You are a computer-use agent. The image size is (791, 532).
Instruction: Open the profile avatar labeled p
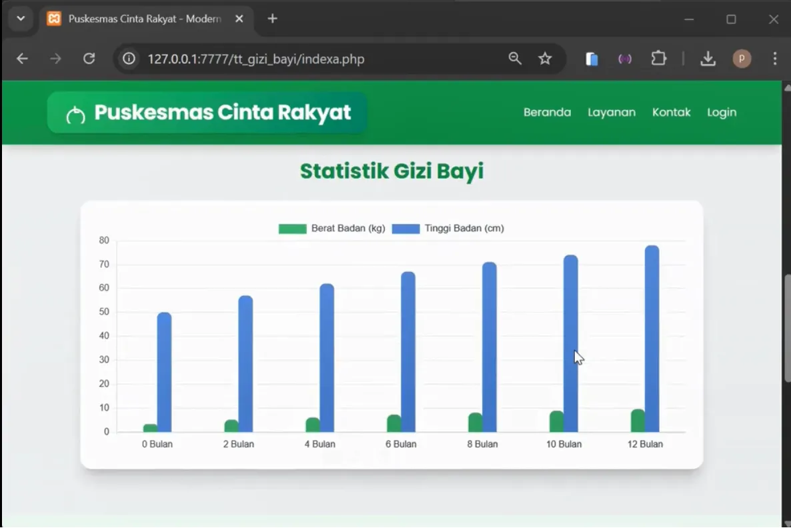pyautogui.click(x=742, y=59)
